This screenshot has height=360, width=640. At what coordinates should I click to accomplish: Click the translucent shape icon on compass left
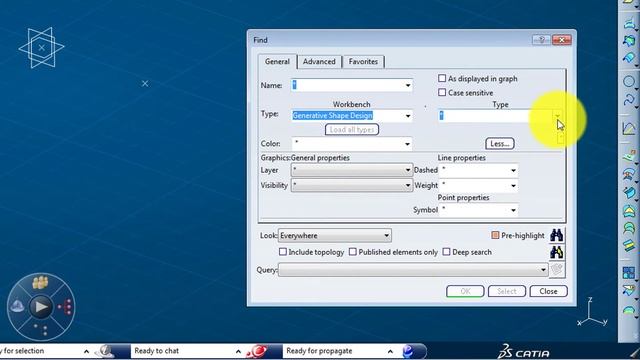[17, 306]
